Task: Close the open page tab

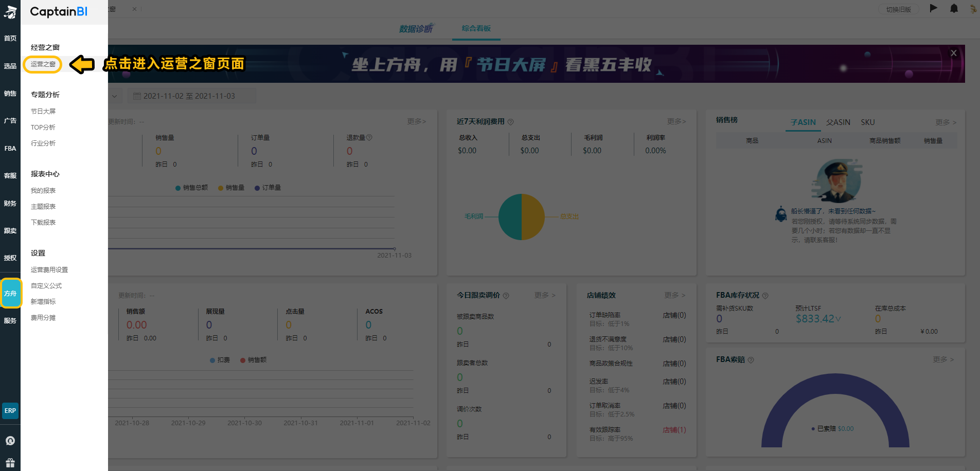Action: tap(134, 9)
